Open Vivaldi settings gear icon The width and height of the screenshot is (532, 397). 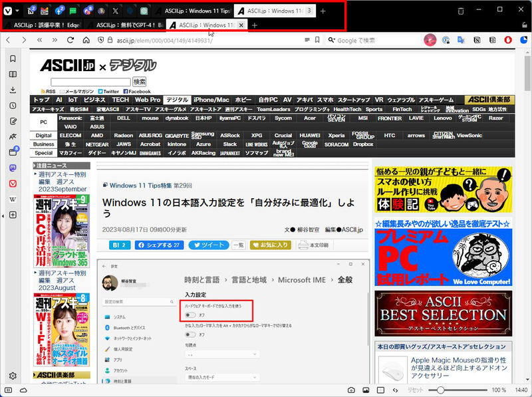coord(13,376)
